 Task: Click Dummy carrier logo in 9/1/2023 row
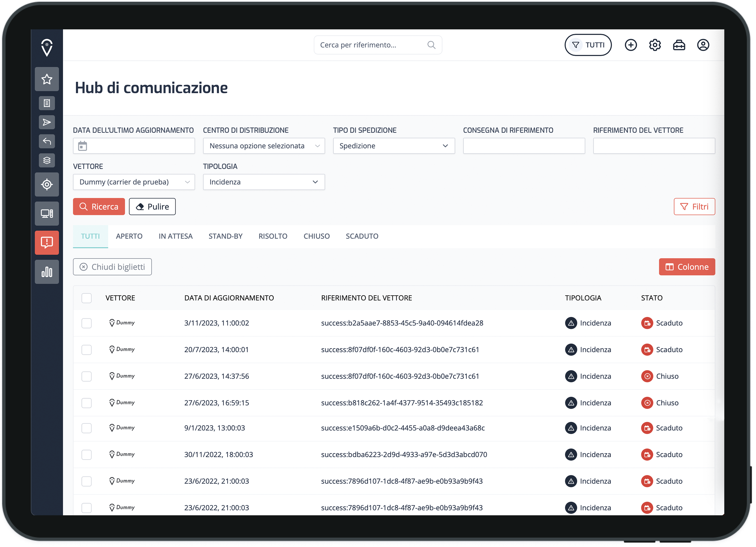[x=122, y=428]
